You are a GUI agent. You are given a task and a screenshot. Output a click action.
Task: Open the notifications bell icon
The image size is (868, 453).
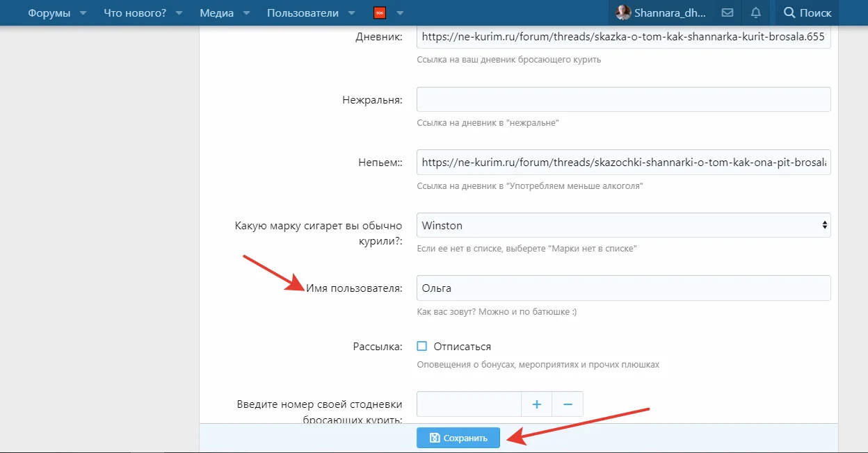tap(756, 13)
